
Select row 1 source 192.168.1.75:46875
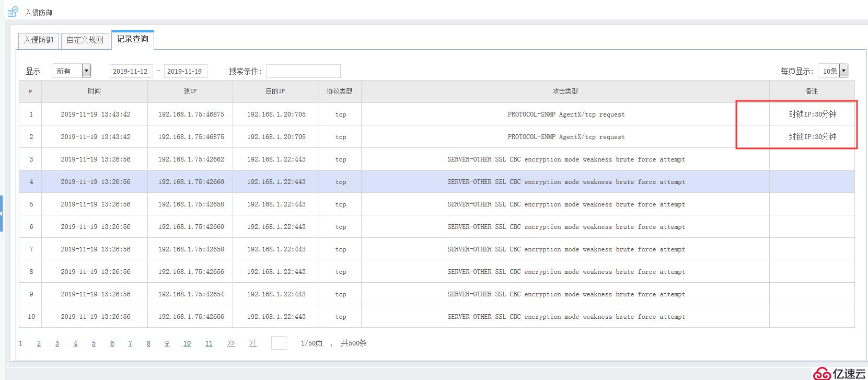coord(191,114)
